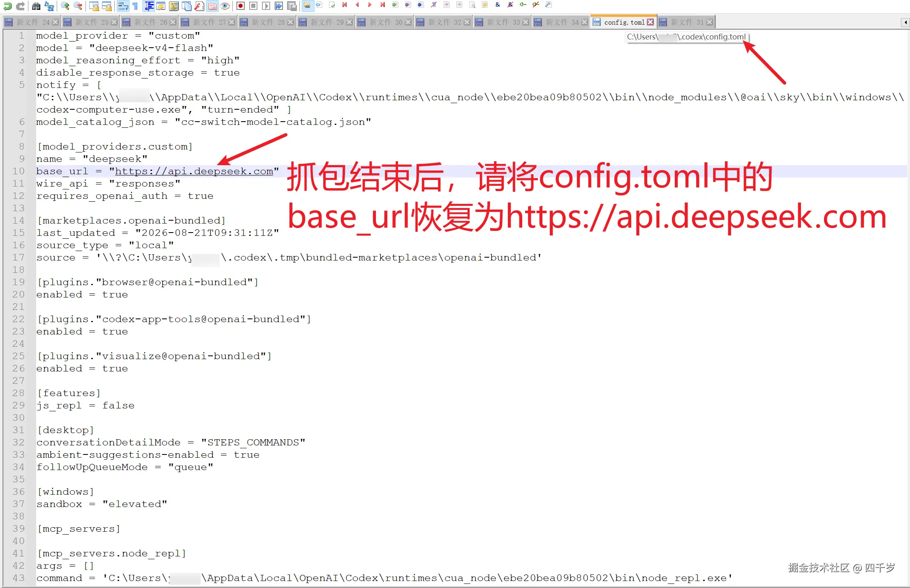Viewport: 910px width, 588px height.
Task: Switch to tab 新文件 30
Action: click(385, 22)
